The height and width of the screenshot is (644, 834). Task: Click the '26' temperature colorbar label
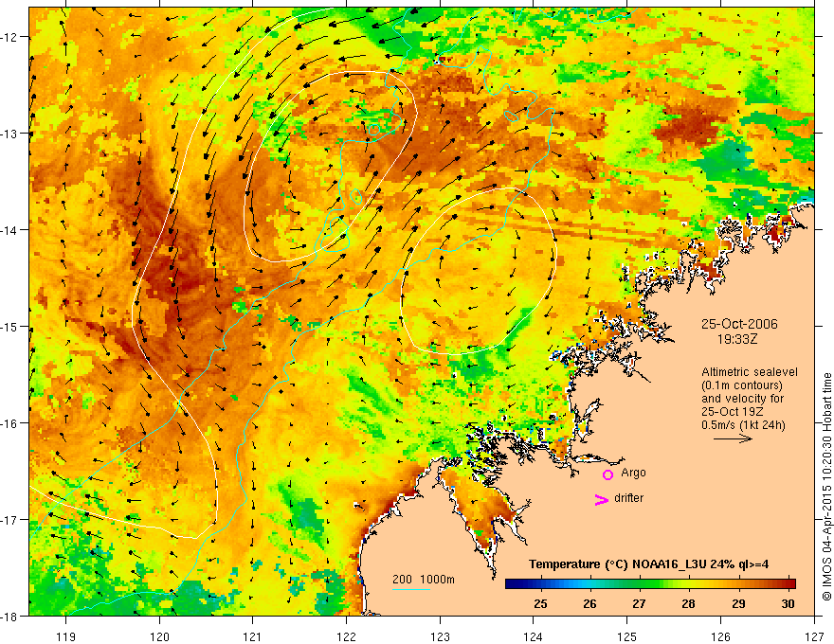coord(589,603)
